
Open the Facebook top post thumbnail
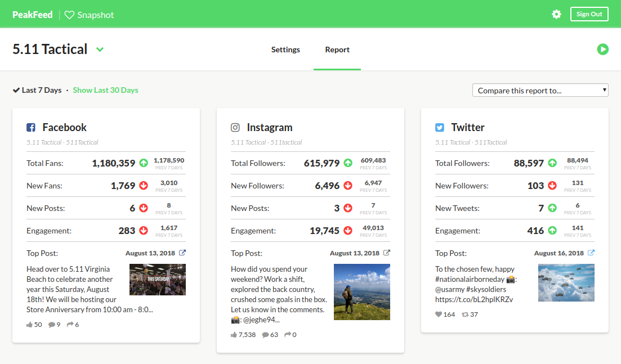pyautogui.click(x=157, y=280)
